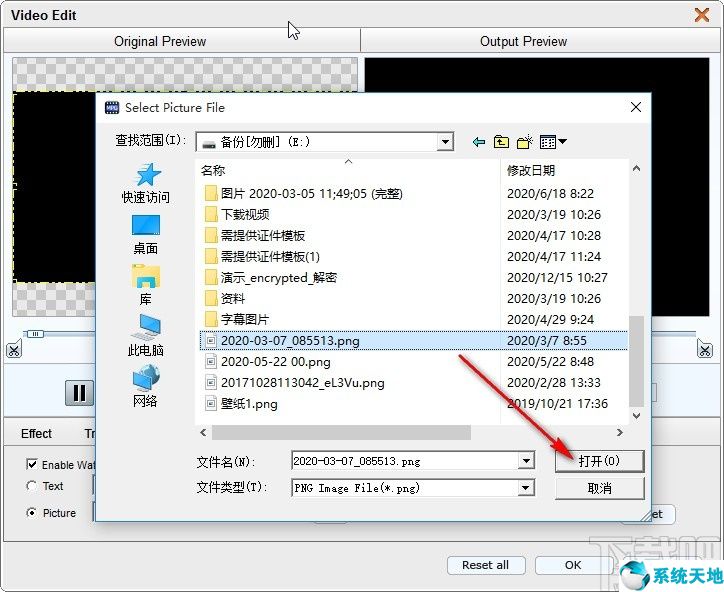This screenshot has height=592, width=724.
Task: Pause the video preview
Action: pyautogui.click(x=79, y=393)
